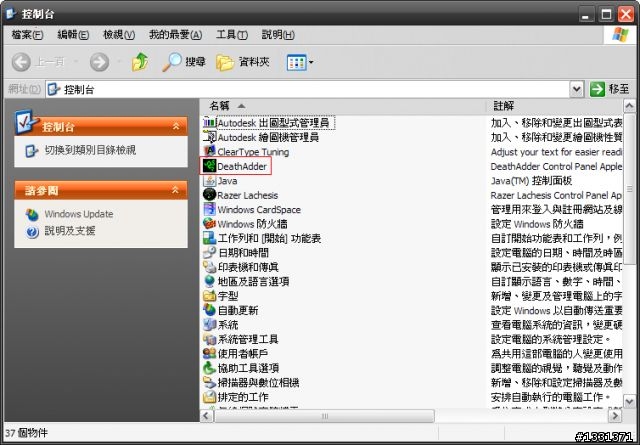Select the 印表機和傳真 icon
This screenshot has width=640, height=445.
tap(209, 267)
